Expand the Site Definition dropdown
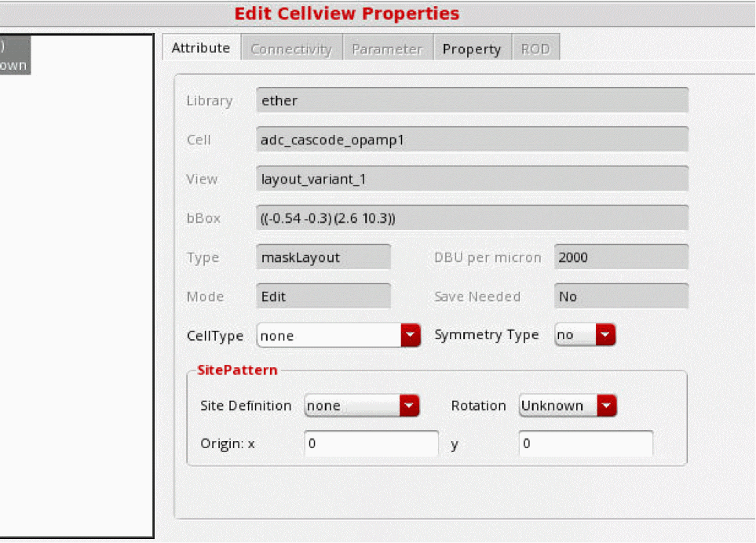This screenshot has width=756, height=543. [361, 406]
